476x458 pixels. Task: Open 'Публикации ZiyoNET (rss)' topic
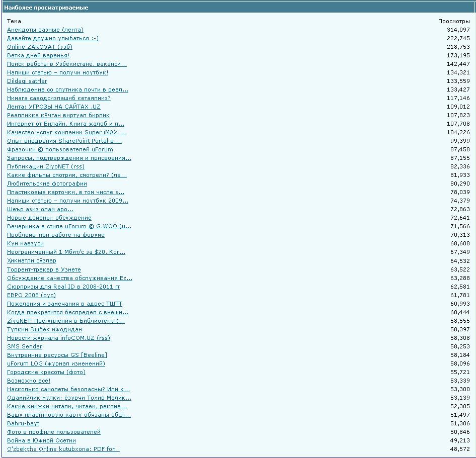[46, 166]
